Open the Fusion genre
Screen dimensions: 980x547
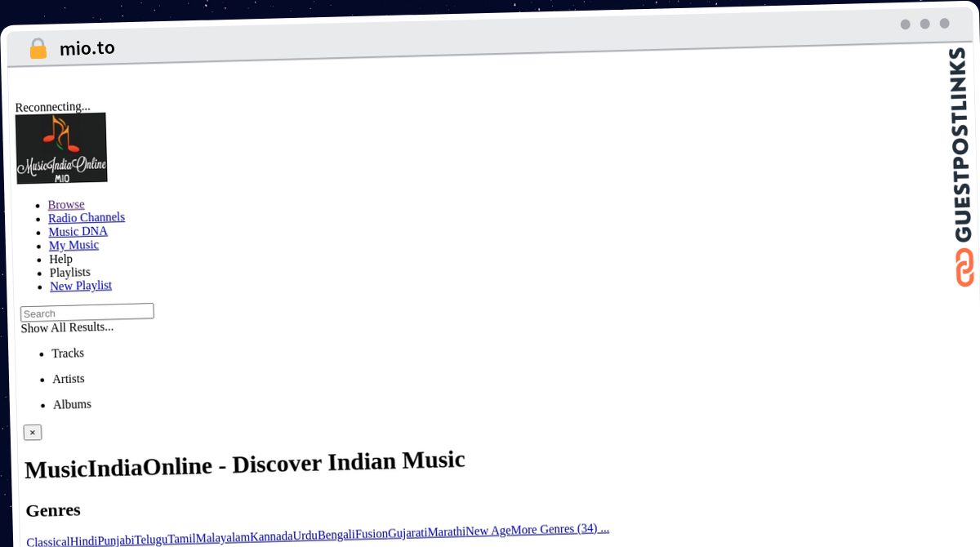[x=372, y=534]
